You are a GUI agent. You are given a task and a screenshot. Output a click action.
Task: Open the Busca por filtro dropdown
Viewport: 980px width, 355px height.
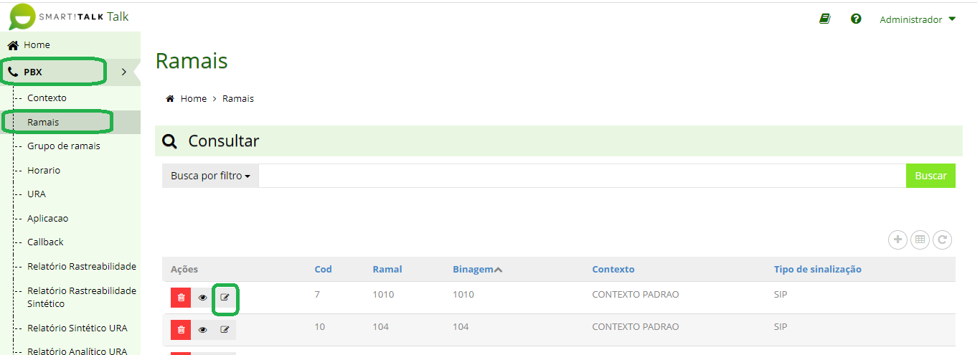(x=210, y=176)
